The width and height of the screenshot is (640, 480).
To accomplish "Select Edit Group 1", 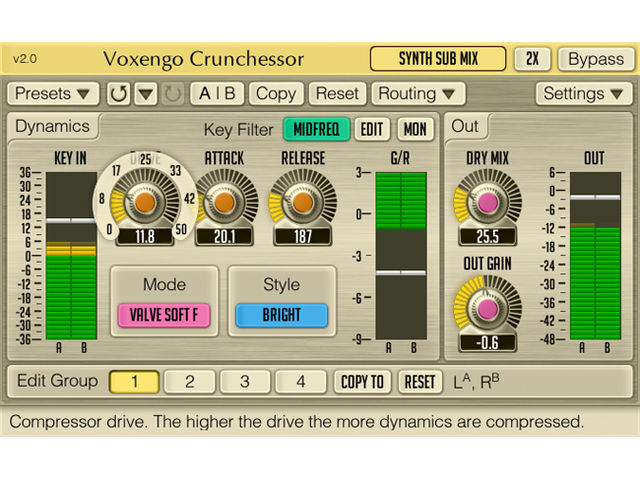I will [134, 382].
